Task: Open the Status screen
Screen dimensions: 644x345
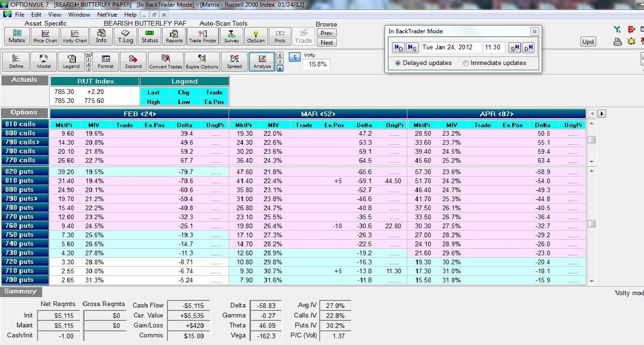Action: point(149,36)
